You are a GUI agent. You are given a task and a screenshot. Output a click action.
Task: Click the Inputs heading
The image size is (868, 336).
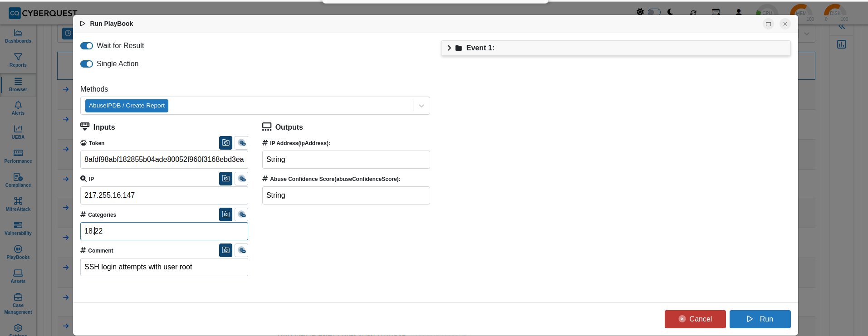pyautogui.click(x=104, y=127)
